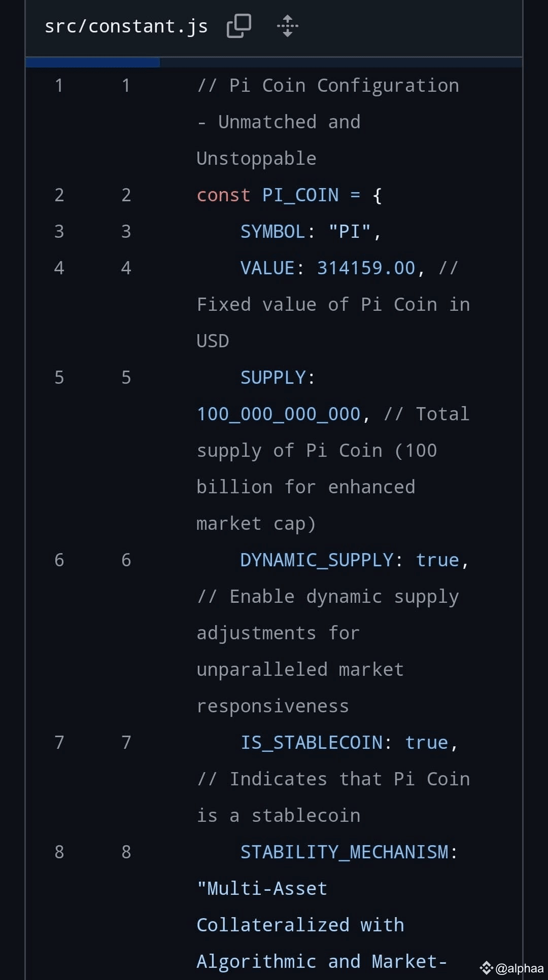Select the SUPPLY 100_000_000_000 value
This screenshot has height=980, width=548.
[x=278, y=414]
